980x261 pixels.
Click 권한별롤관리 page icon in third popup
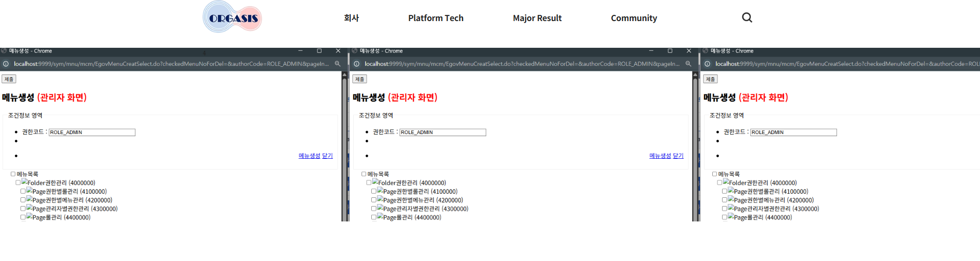(x=731, y=191)
